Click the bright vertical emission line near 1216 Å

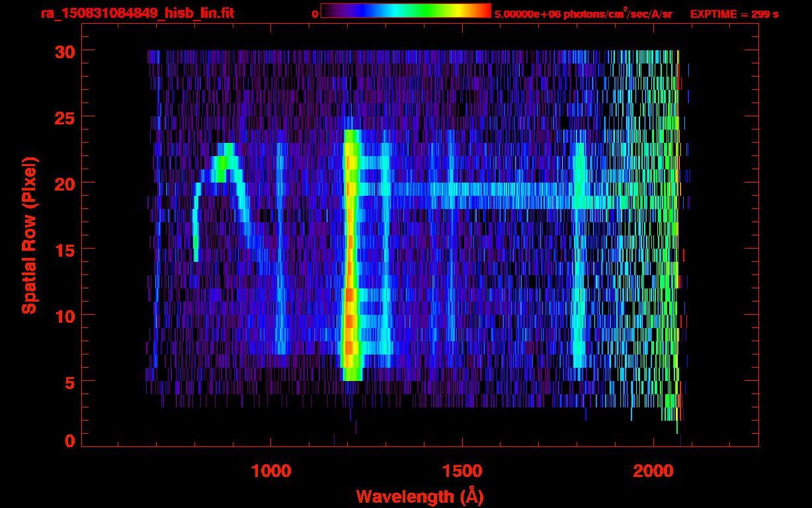(351, 255)
